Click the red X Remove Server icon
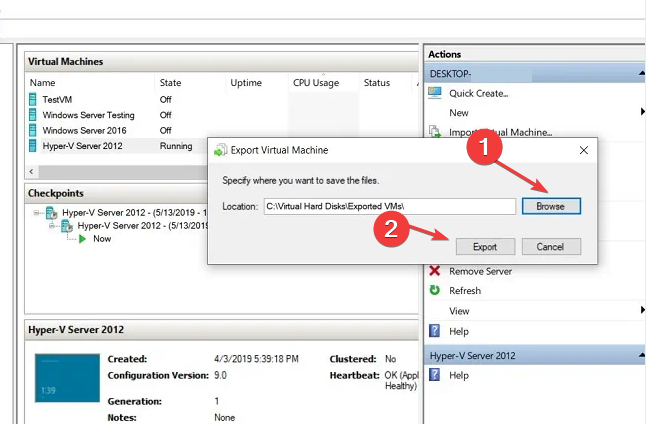The image size is (649, 424). click(x=435, y=271)
